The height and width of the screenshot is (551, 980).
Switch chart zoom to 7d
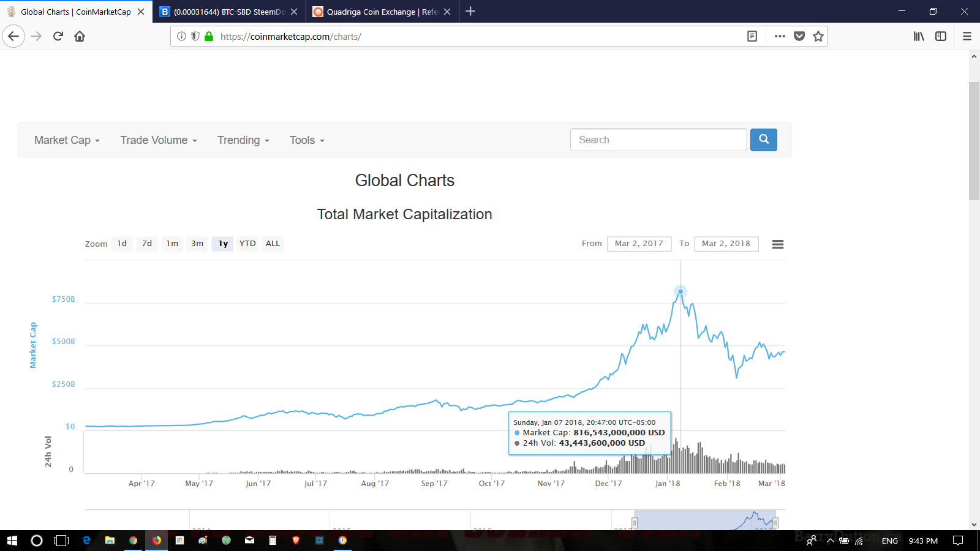pyautogui.click(x=147, y=244)
